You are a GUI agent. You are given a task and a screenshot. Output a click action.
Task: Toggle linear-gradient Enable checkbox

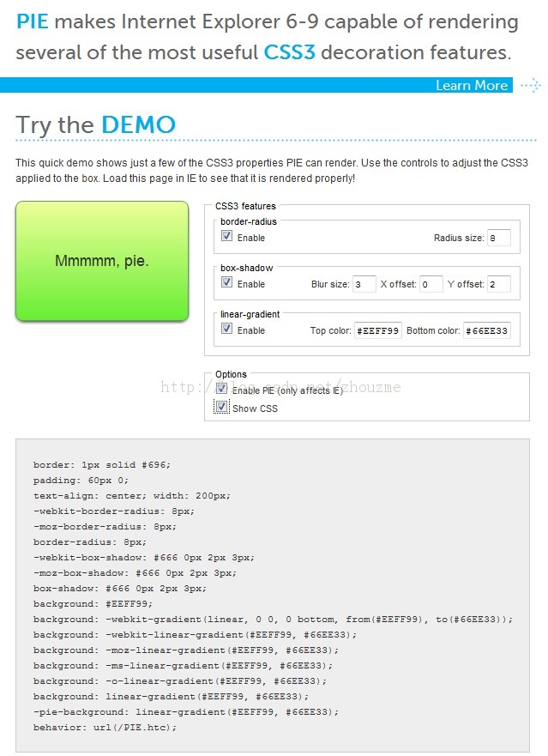226,329
